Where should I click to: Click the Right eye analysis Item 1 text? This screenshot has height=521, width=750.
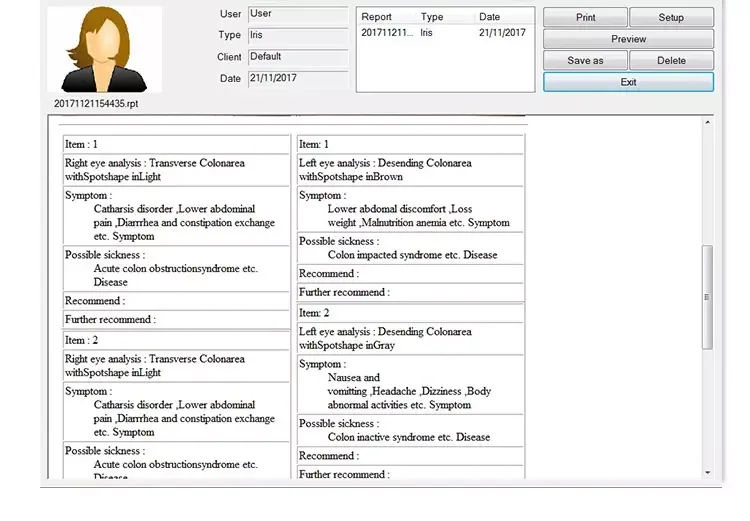(x=155, y=170)
